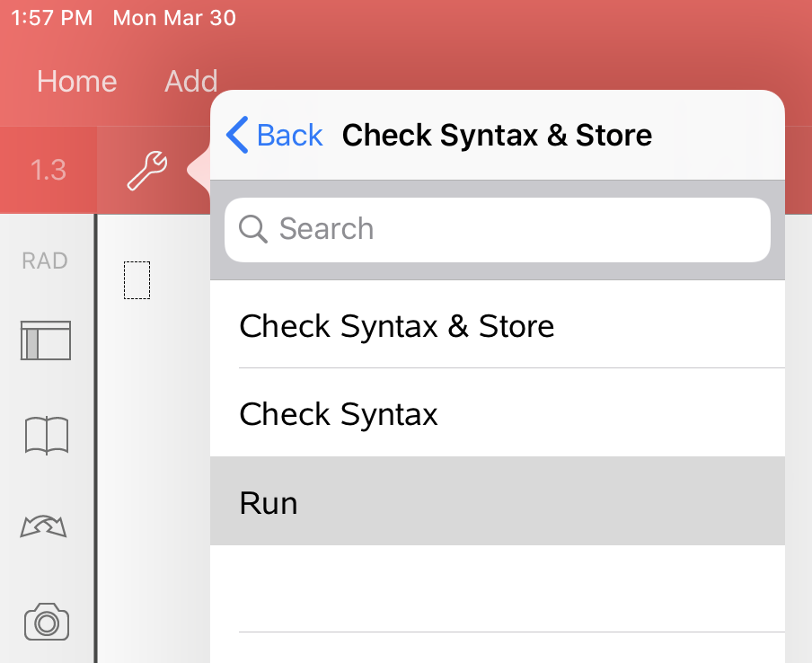This screenshot has height=663, width=812.
Task: Focus the Search input field
Action: click(x=512, y=229)
